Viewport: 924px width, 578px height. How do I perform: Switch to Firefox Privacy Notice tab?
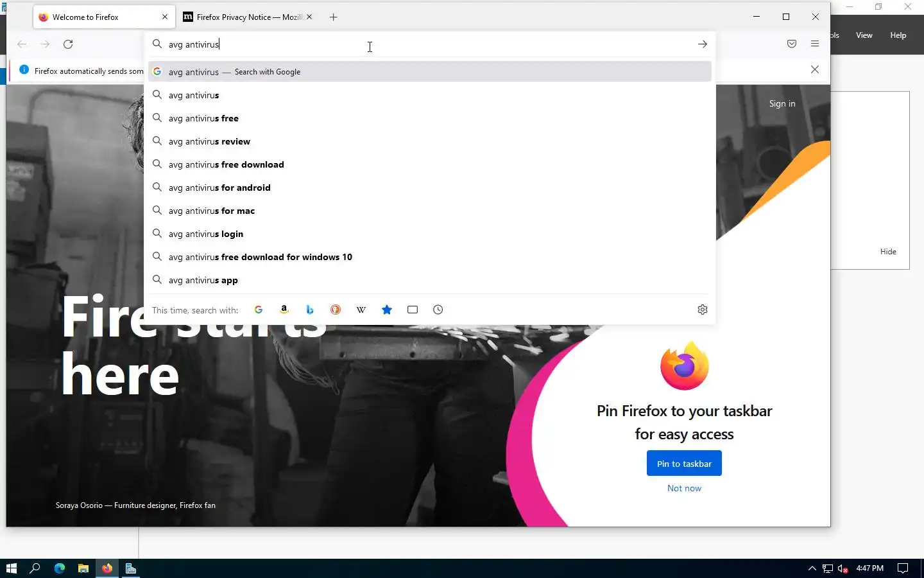point(248,17)
